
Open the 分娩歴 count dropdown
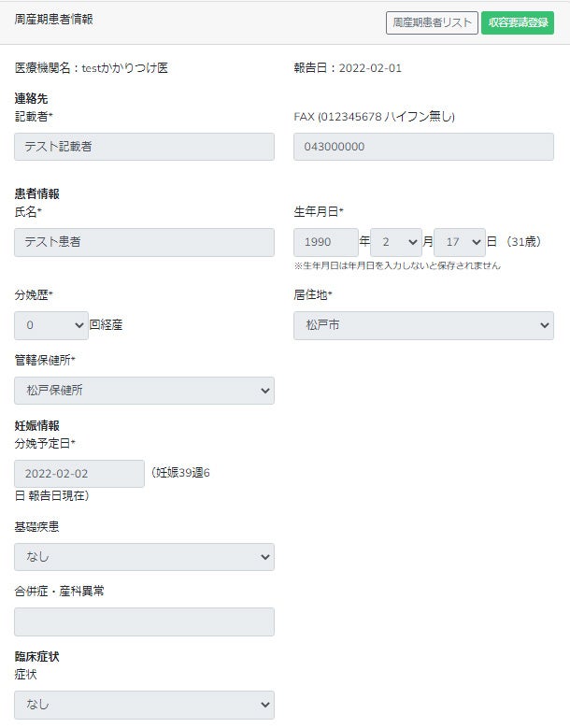coord(51,325)
